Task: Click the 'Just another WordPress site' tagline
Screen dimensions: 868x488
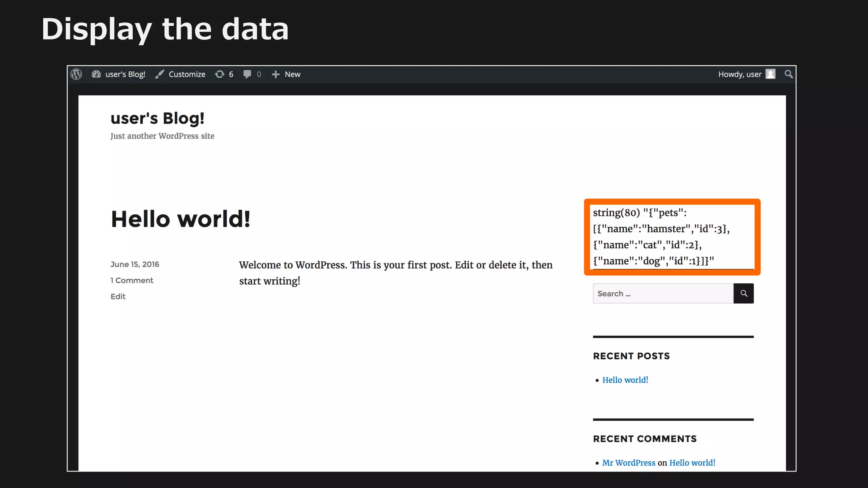Action: tap(162, 136)
